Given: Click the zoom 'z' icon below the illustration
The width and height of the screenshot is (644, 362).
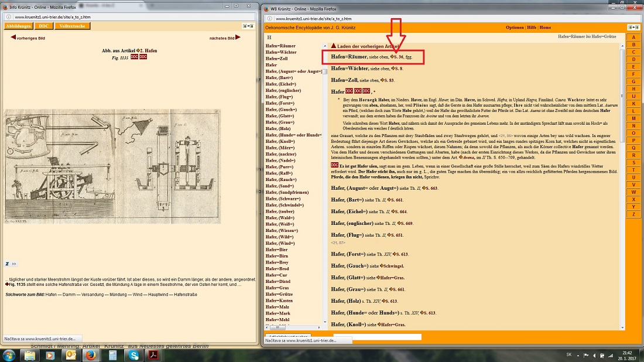Looking at the screenshot, I should click(x=7, y=264).
